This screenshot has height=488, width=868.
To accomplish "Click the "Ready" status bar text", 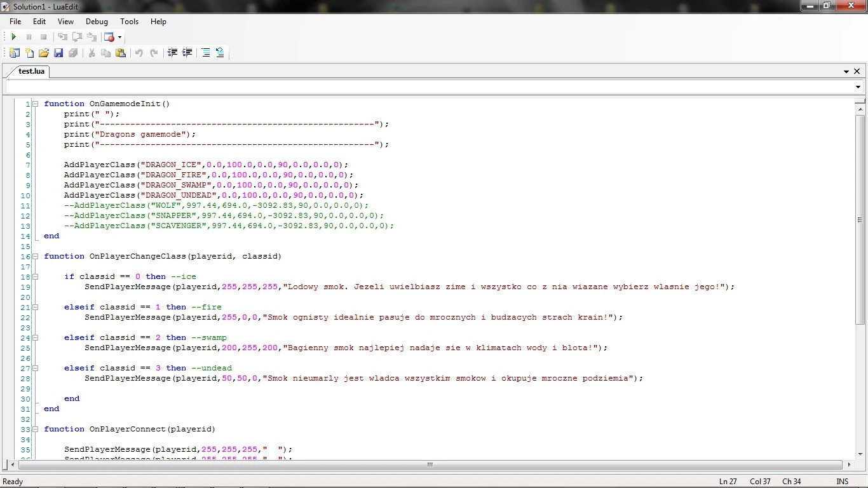I will [x=13, y=482].
